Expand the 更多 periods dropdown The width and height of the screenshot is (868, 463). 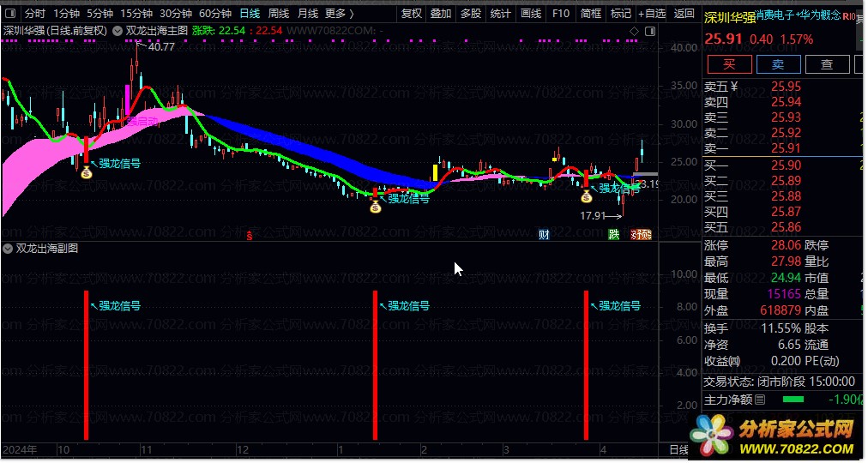click(x=340, y=13)
